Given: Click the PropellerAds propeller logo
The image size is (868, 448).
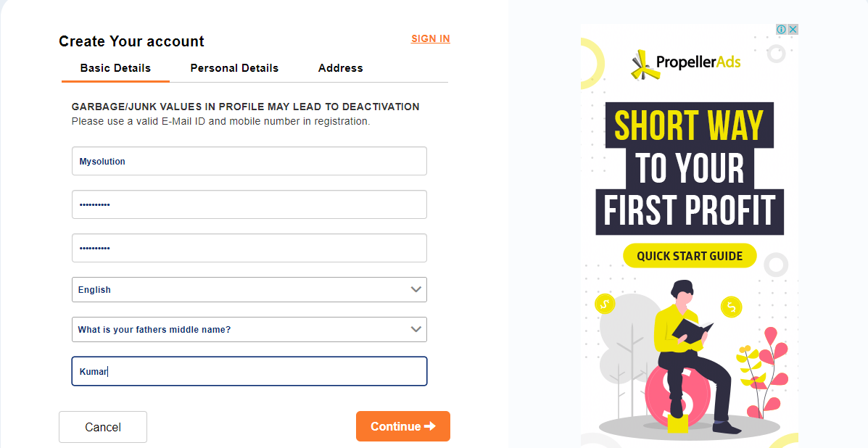Looking at the screenshot, I should click(641, 64).
